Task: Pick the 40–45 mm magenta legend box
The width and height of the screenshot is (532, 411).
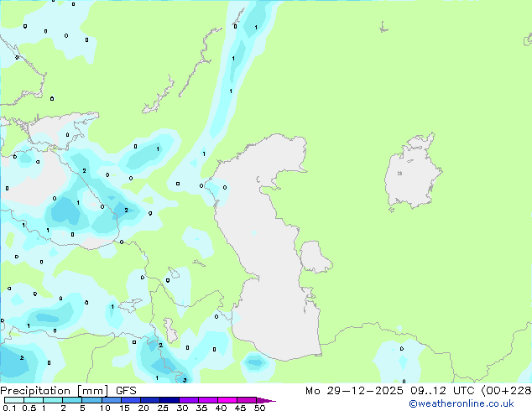Action: [227, 400]
